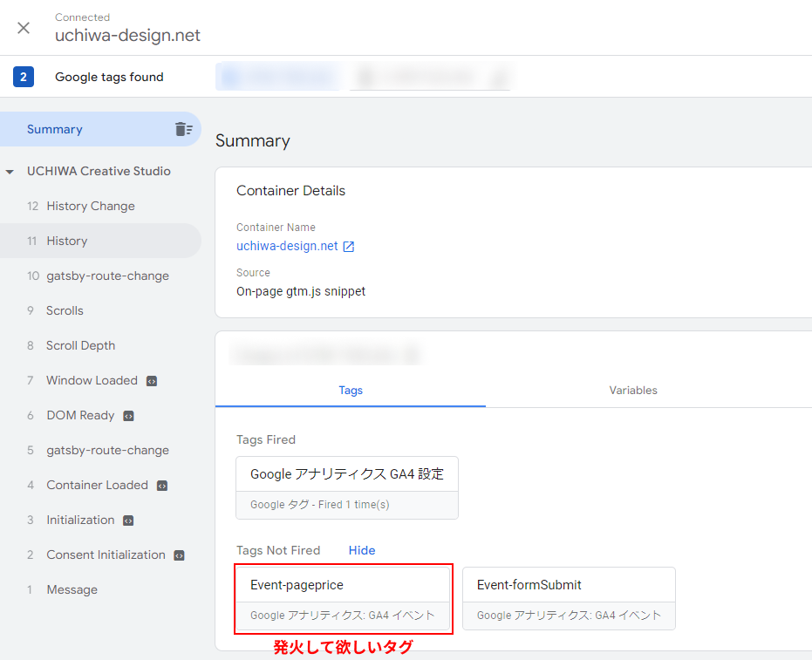Open the Event-pageprice tag card
This screenshot has height=660, width=812.
(343, 598)
